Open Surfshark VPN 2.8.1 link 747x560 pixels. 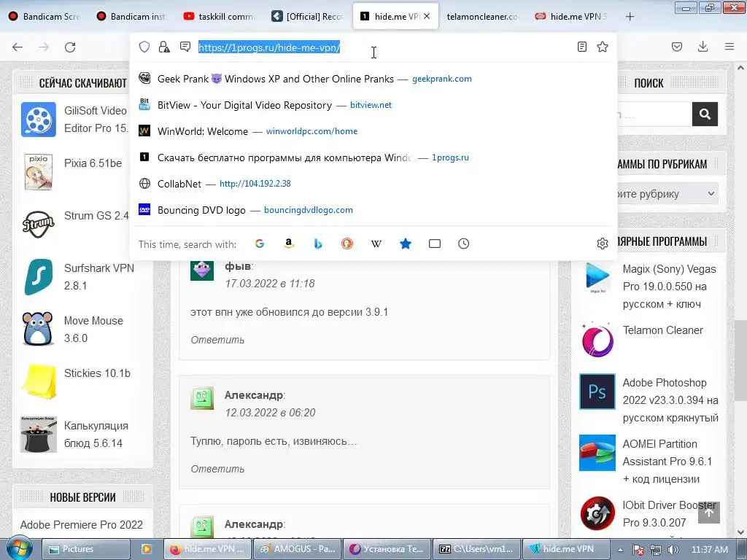99,276
